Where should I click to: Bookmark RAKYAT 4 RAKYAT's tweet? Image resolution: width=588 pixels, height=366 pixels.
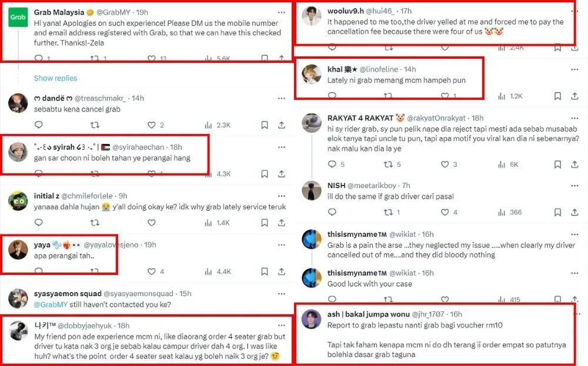[x=558, y=164]
